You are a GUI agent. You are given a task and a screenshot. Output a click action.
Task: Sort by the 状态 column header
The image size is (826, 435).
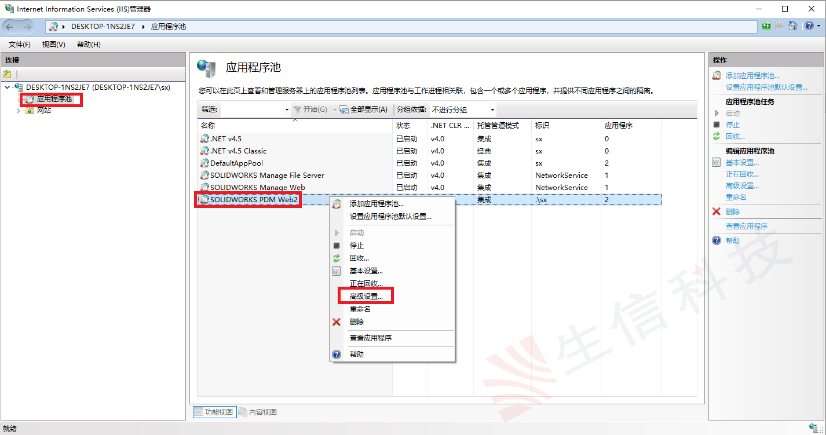pos(410,125)
